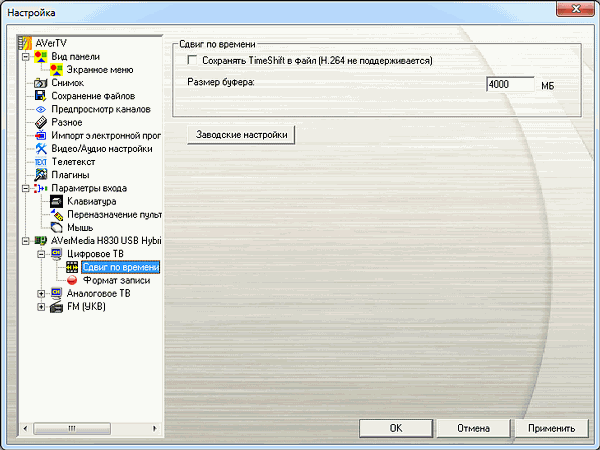This screenshot has width=600, height=450.
Task: Click the Плагины icon in tree
Action: [x=41, y=175]
